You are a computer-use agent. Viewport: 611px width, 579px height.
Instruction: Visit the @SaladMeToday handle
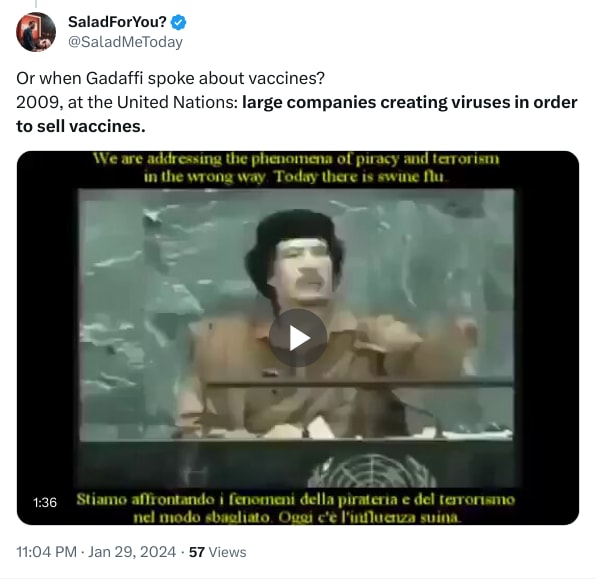pos(125,42)
